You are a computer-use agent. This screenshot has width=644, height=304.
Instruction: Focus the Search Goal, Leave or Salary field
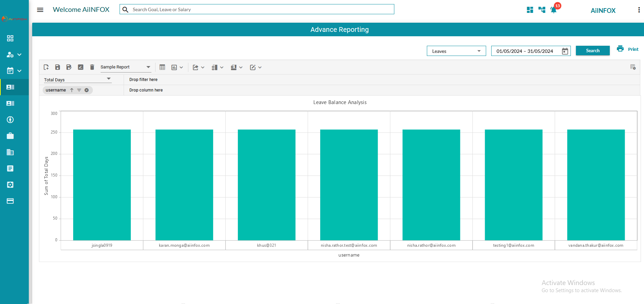(x=257, y=9)
